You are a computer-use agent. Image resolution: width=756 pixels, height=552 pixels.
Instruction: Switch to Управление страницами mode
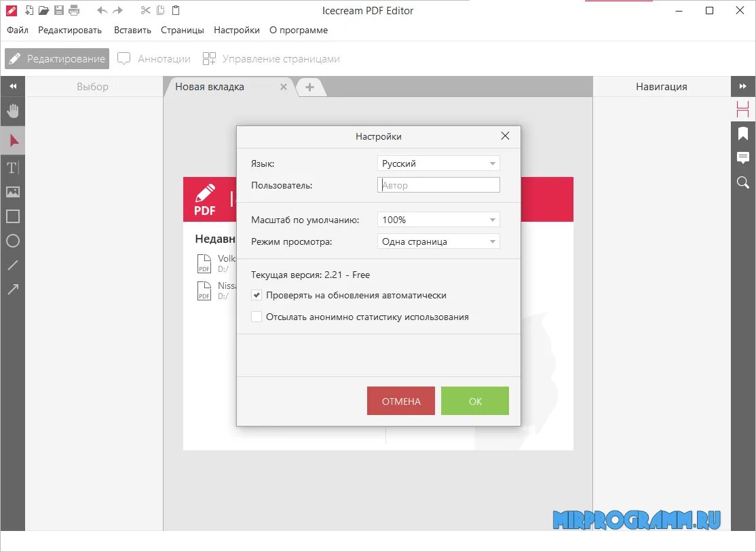tap(271, 59)
